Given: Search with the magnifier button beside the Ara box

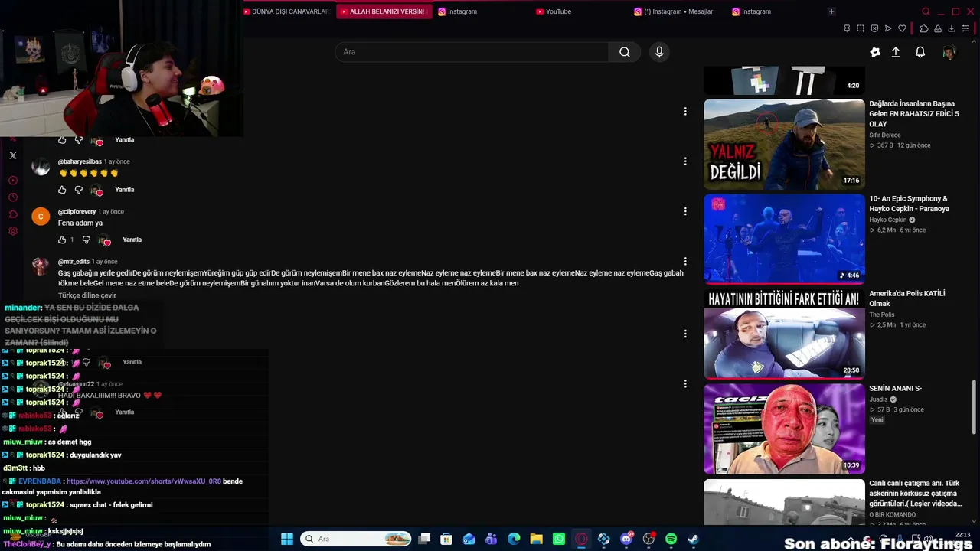Looking at the screenshot, I should coord(625,52).
